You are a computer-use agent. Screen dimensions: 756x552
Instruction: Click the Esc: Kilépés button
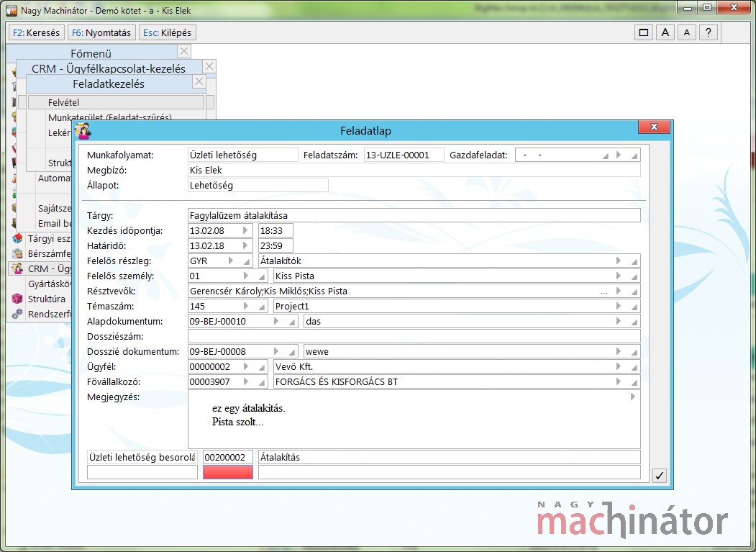pos(168,33)
